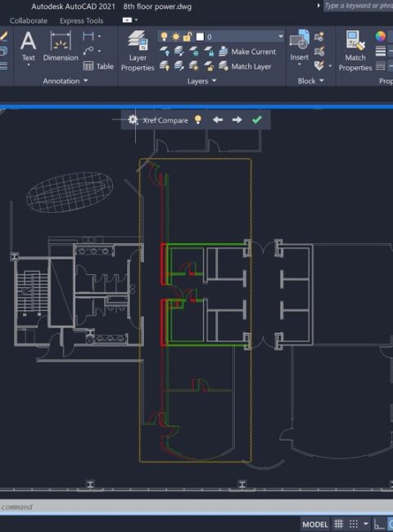Accept Xref Compare with green checkmark

point(257,119)
